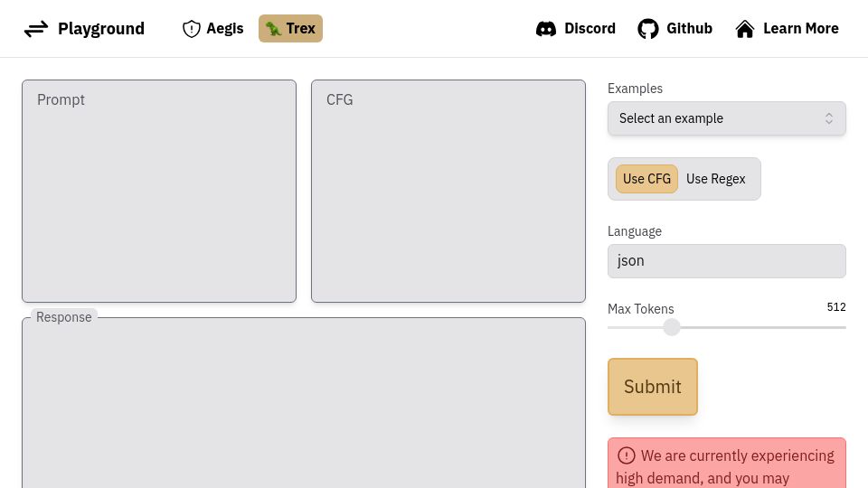Click the 512 max tokens value
Viewport: 868px width, 488px height.
tap(836, 307)
